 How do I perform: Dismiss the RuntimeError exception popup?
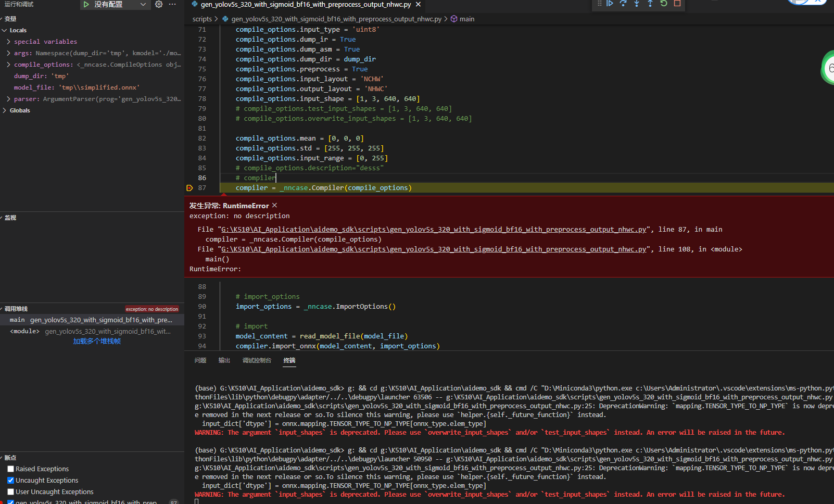tap(274, 205)
